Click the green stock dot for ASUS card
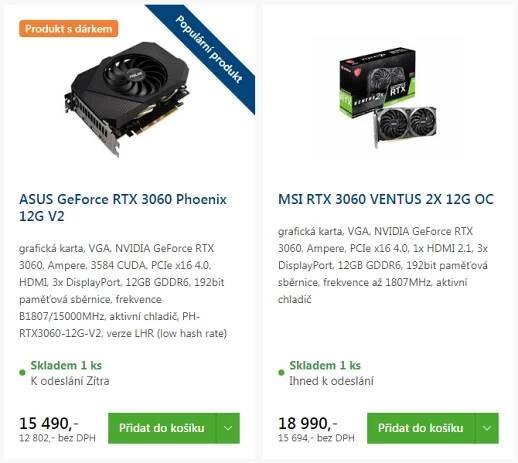Viewport: 518px width, 463px height. click(x=22, y=372)
